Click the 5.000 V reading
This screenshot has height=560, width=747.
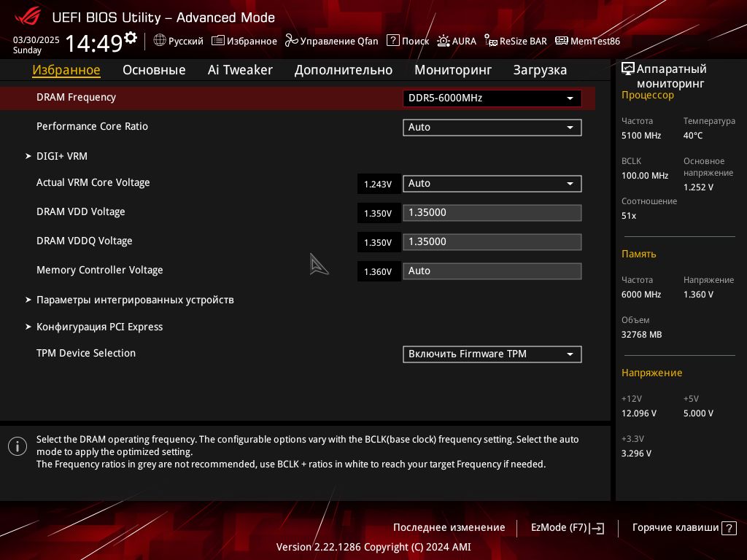pyautogui.click(x=698, y=413)
